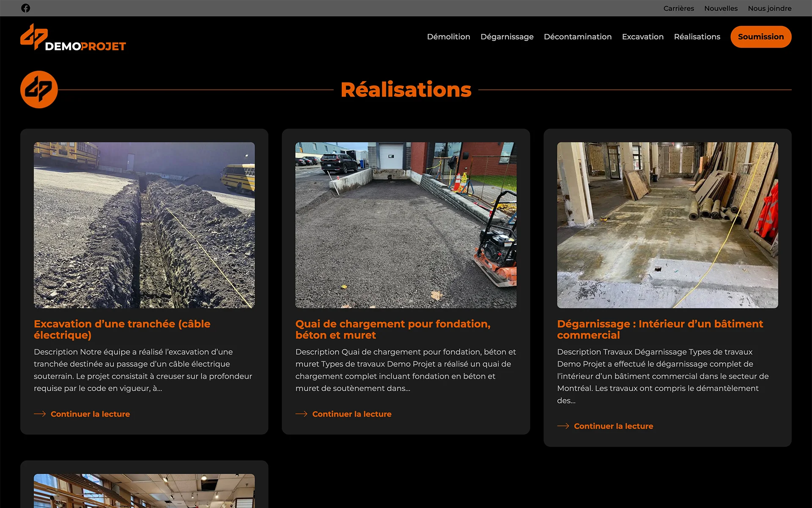Select Dégarnissage in the main menu
Screen dimensions: 812x508
tap(507, 37)
